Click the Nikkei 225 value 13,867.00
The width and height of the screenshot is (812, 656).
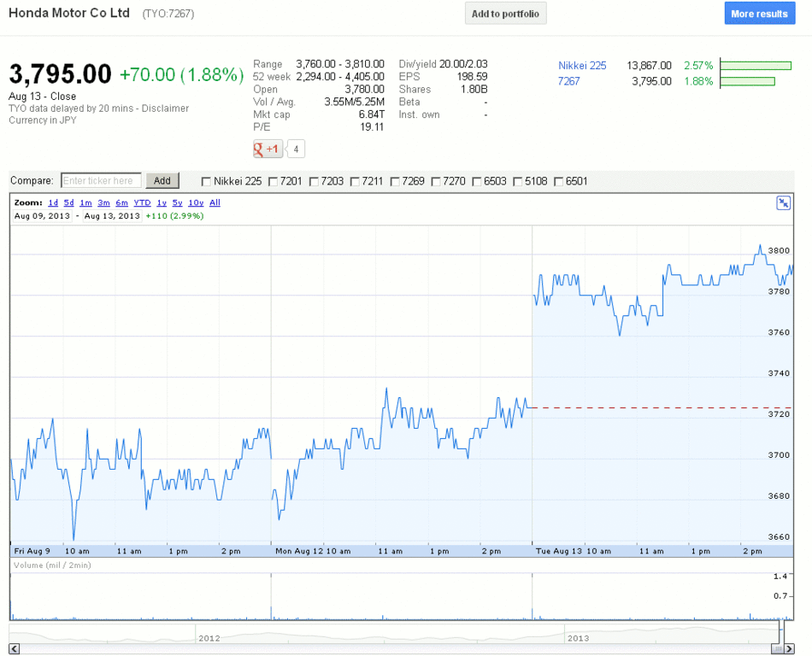click(x=649, y=66)
